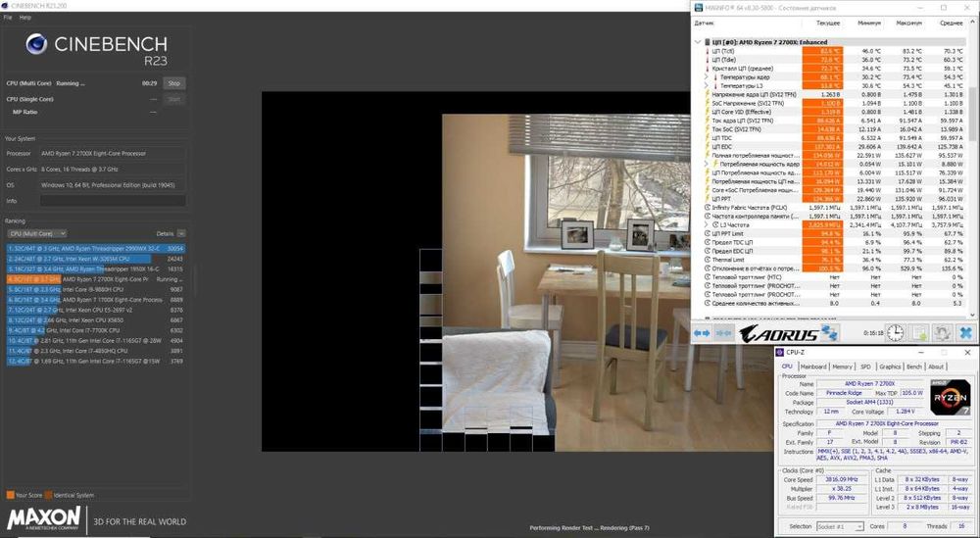Screen dimensions: 980x538
Task: Select the Intel Core i9-9880H ranking row
Action: point(96,290)
